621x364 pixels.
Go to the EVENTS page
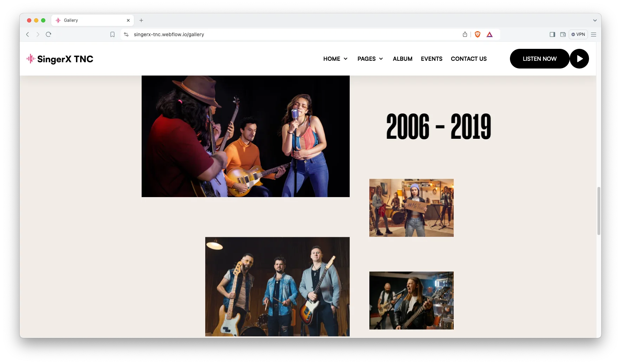(x=432, y=59)
